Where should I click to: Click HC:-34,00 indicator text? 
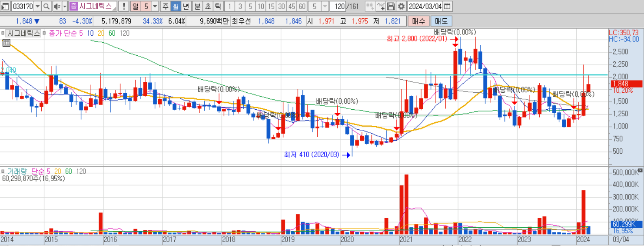[623, 39]
